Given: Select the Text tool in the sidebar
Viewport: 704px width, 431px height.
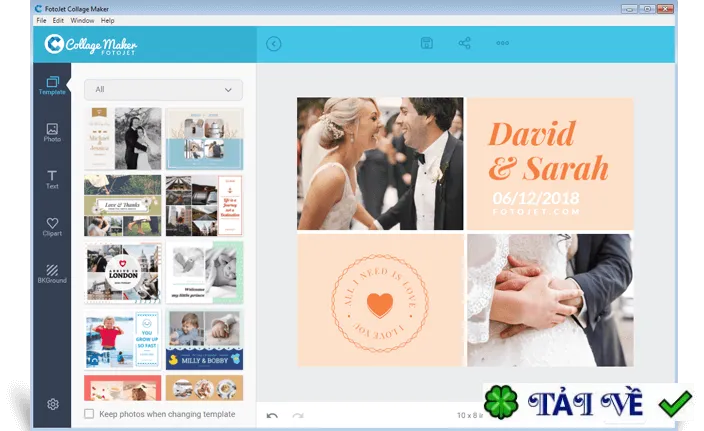Looking at the screenshot, I should [x=52, y=180].
